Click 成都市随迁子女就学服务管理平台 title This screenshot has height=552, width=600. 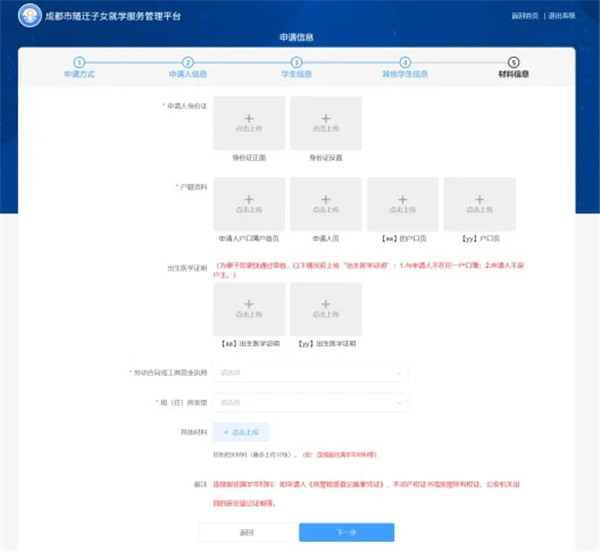pyautogui.click(x=113, y=16)
